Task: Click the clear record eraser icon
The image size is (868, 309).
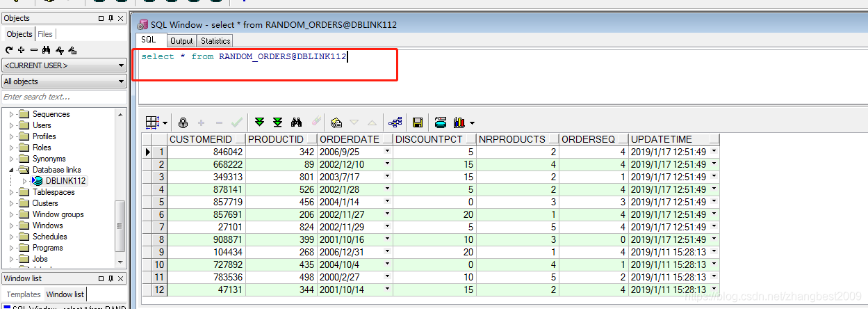Action: click(x=316, y=122)
